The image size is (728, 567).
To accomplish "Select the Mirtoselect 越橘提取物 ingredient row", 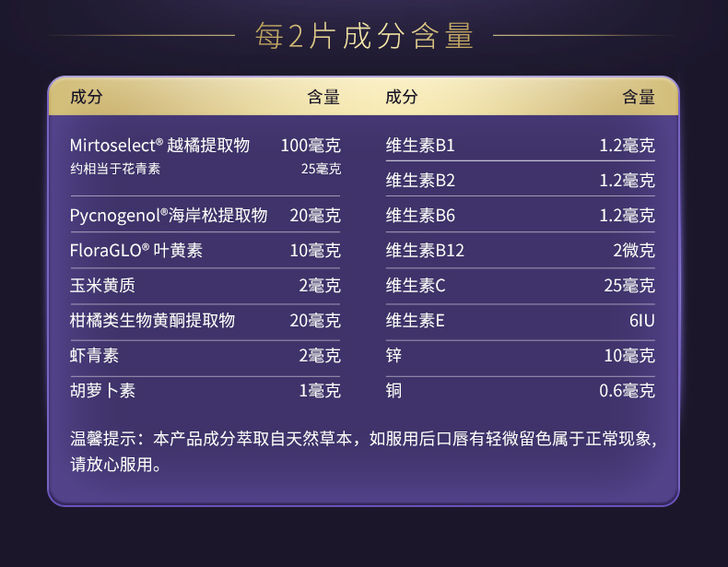I will [x=159, y=146].
